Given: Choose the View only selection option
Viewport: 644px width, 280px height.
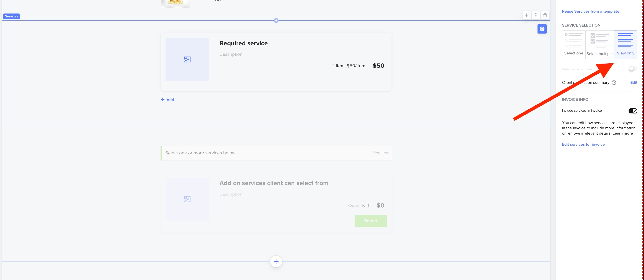Looking at the screenshot, I should [625, 45].
